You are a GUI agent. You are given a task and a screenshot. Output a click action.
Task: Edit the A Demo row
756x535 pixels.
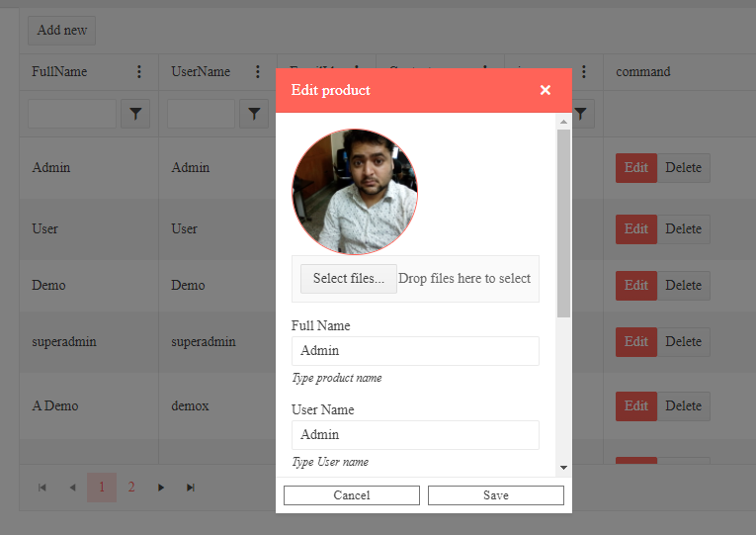click(636, 406)
